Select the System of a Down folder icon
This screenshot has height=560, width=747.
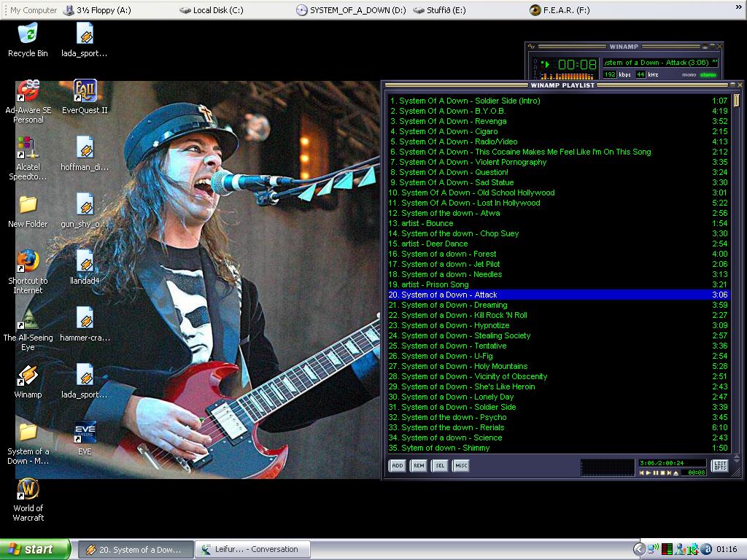[x=28, y=443]
